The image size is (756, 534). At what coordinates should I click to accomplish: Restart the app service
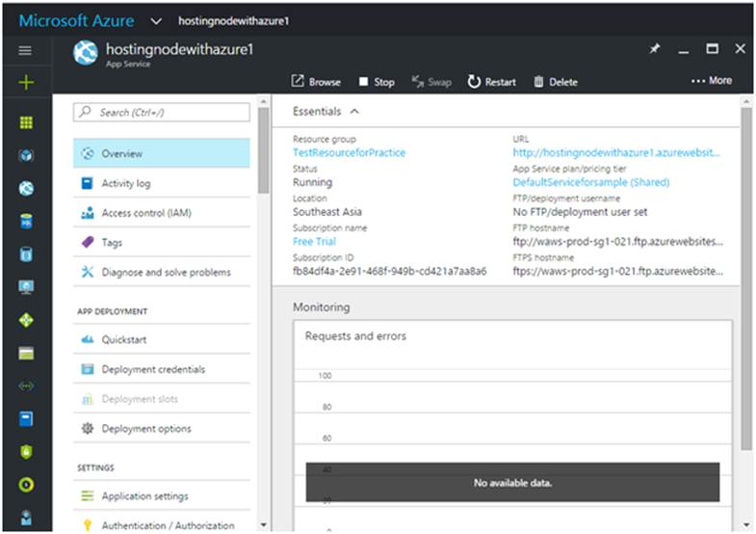tap(491, 82)
